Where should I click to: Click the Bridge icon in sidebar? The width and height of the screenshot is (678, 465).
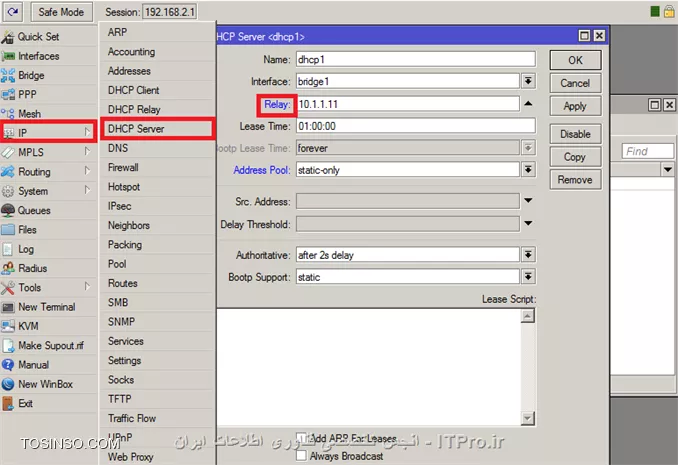[x=8, y=75]
